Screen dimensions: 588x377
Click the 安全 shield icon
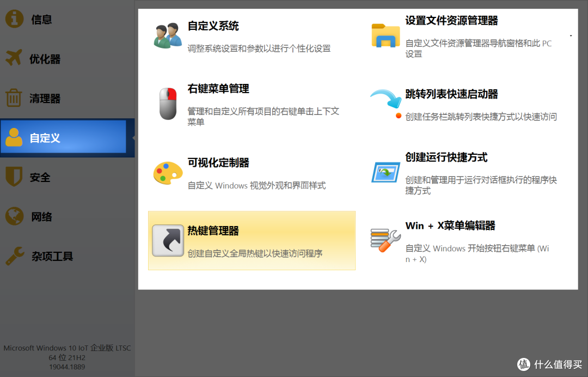point(14,177)
